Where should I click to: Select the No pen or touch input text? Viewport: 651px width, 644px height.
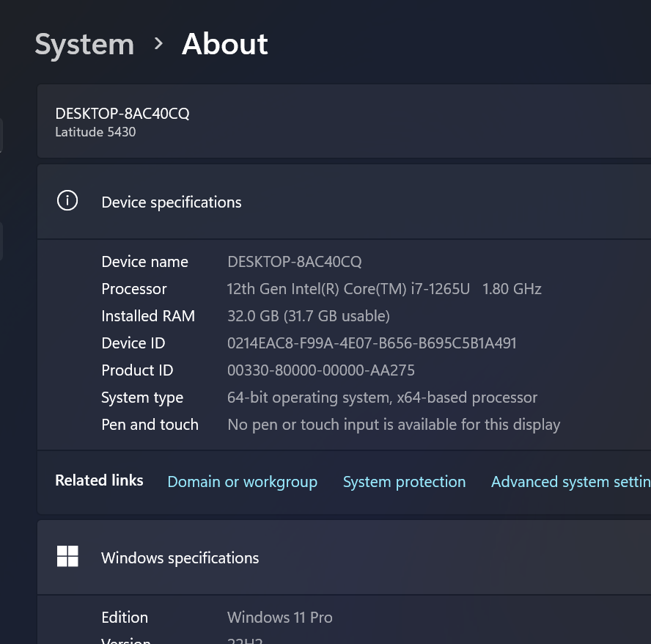pyautogui.click(x=394, y=425)
